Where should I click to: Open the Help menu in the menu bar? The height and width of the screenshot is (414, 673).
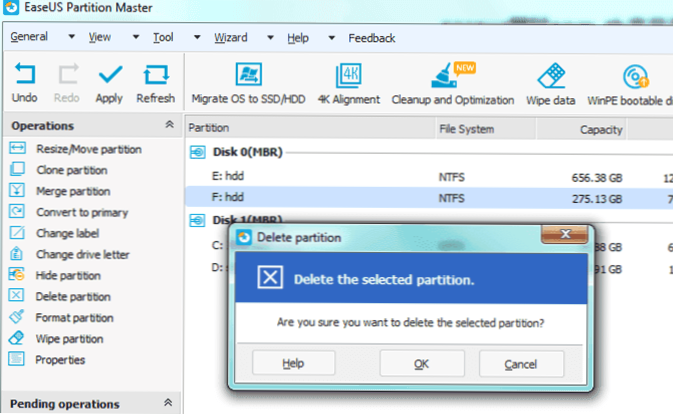click(x=298, y=38)
